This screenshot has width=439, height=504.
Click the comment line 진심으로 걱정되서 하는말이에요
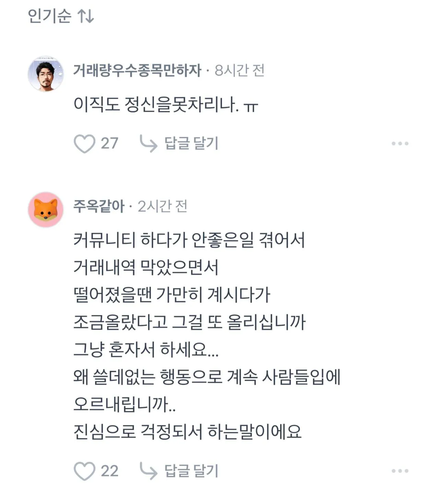tap(188, 432)
